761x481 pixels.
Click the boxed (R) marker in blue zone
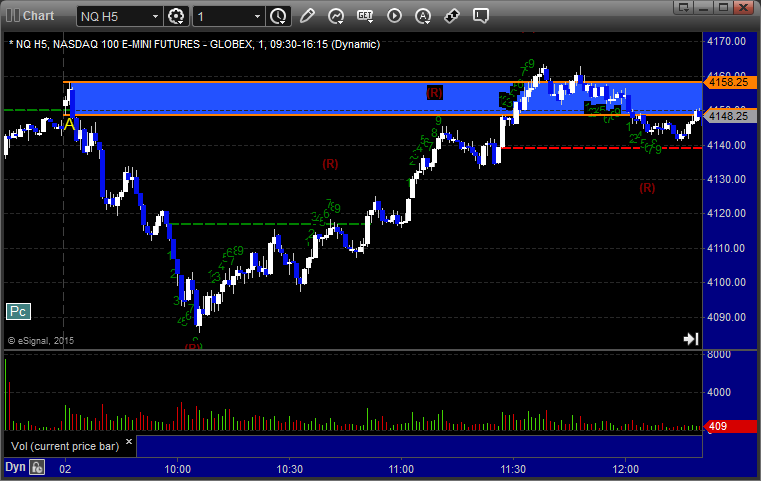(434, 93)
